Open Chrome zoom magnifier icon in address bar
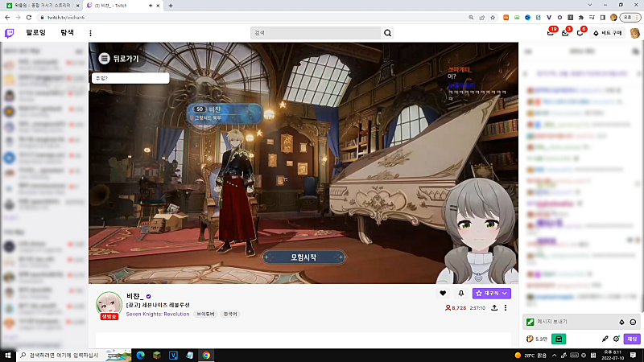 (471, 18)
